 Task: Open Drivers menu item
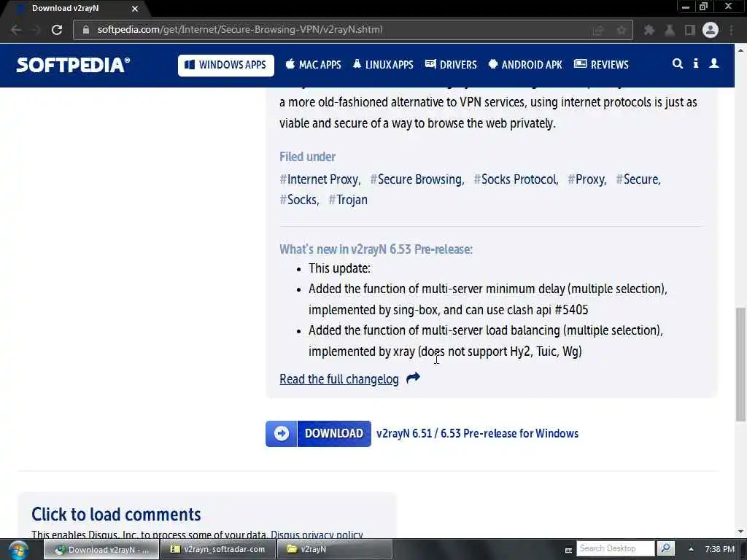point(451,65)
